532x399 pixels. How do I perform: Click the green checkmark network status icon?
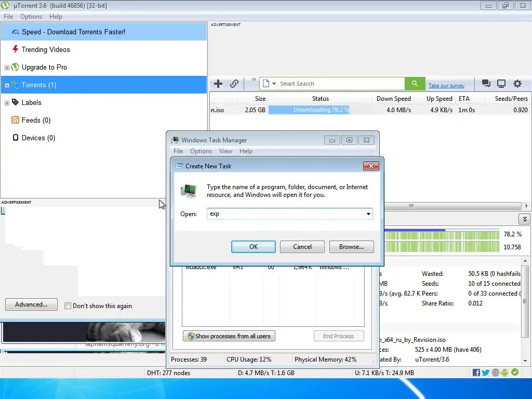point(515,372)
